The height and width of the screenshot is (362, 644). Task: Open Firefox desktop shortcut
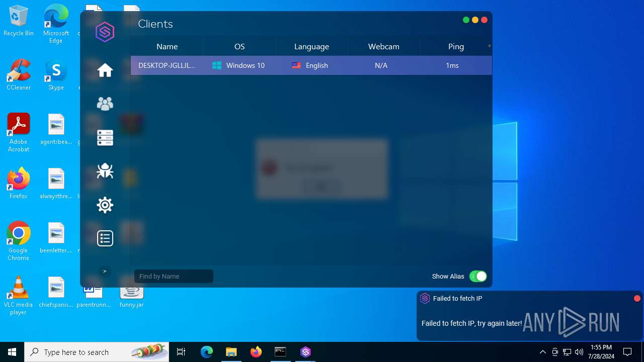pyautogui.click(x=19, y=184)
